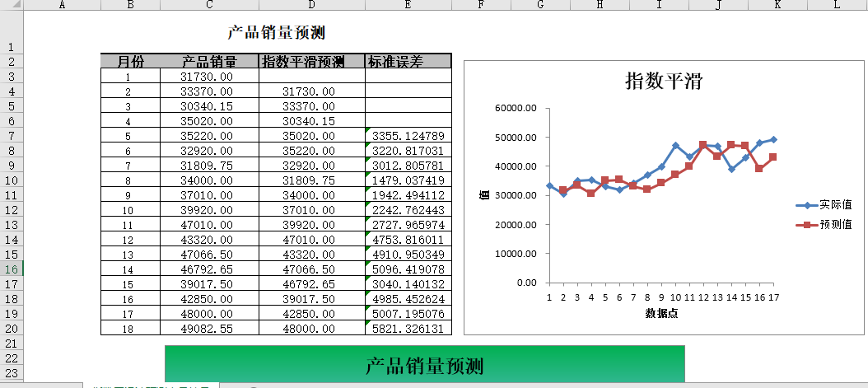The image size is (868, 388).
Task: Select the 指数平滑预测 header cell
Action: (x=311, y=62)
